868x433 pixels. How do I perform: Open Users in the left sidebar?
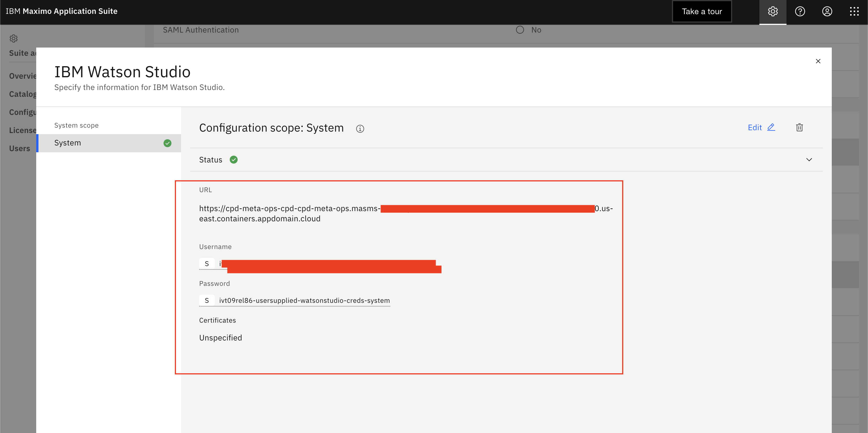coord(20,148)
